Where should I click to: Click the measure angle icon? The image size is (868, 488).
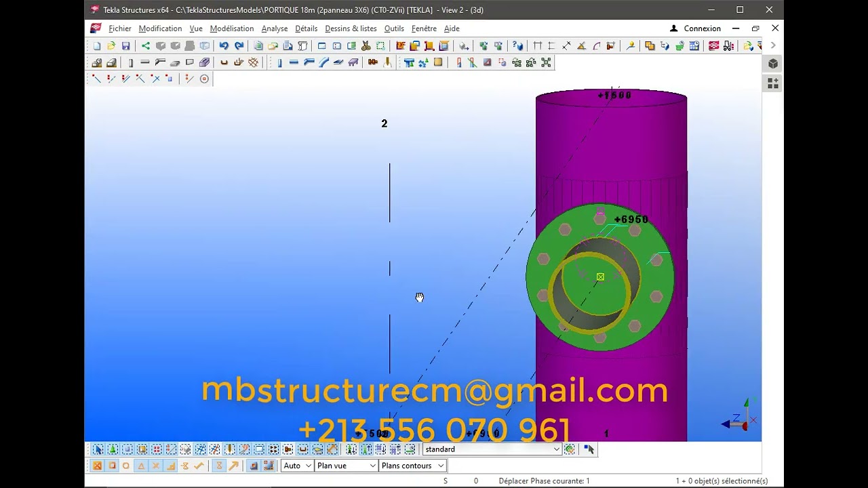pos(581,46)
